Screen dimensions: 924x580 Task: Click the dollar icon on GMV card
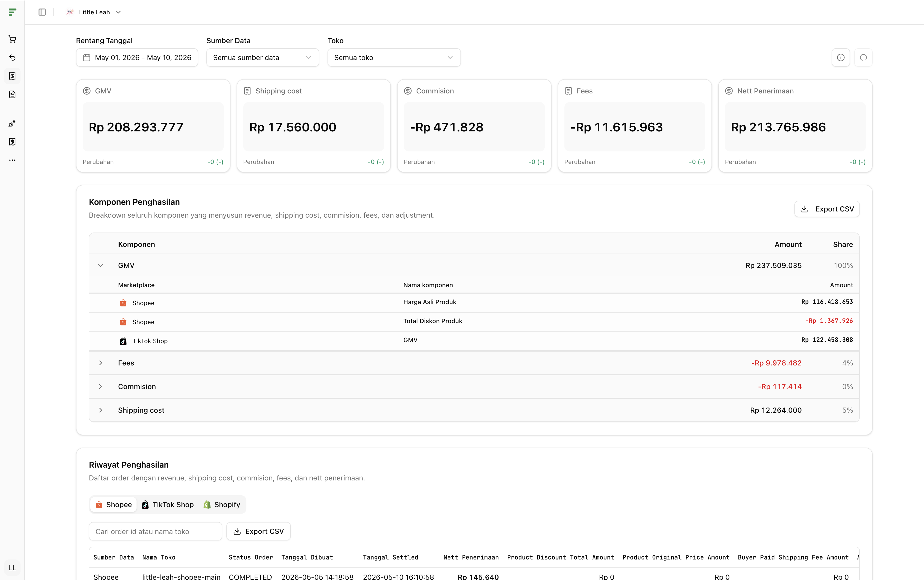(x=87, y=91)
